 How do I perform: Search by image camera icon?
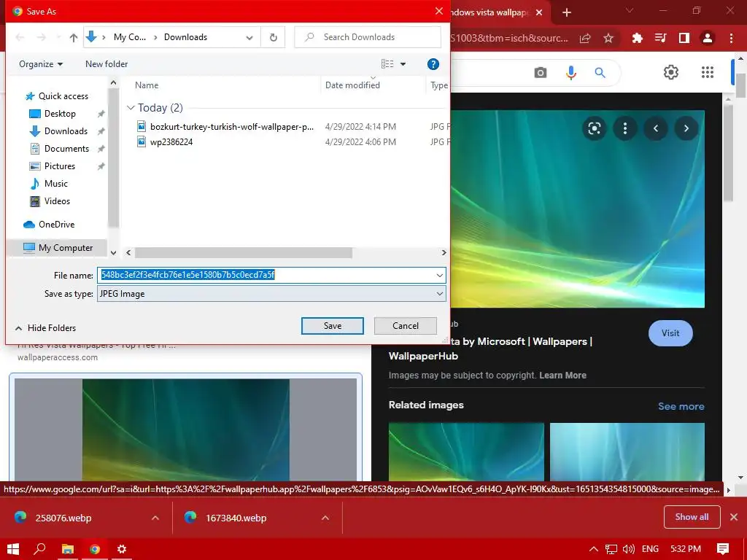tap(541, 72)
